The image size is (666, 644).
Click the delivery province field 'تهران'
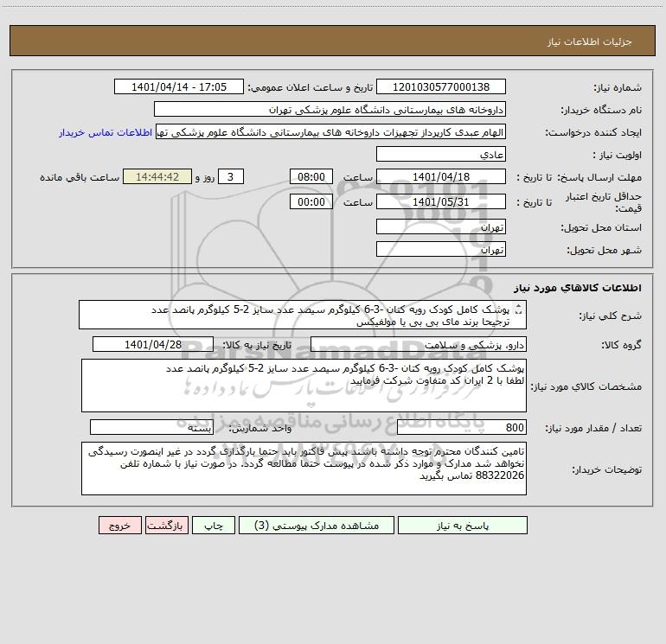pyautogui.click(x=441, y=226)
